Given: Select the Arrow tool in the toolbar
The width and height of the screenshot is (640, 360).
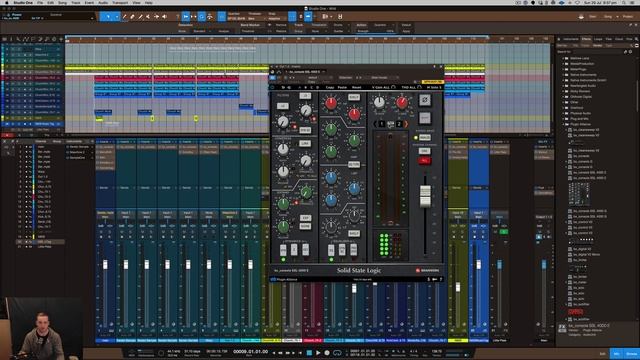Looking at the screenshot, I should click(x=108, y=17).
